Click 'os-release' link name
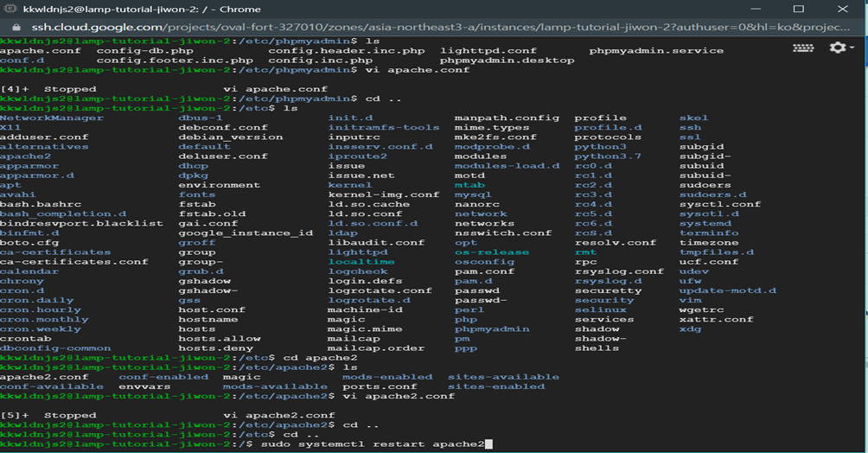Viewport: 868px width, 453px height. (x=492, y=252)
